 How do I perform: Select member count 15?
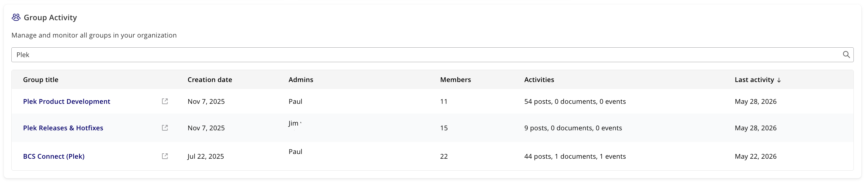444,128
